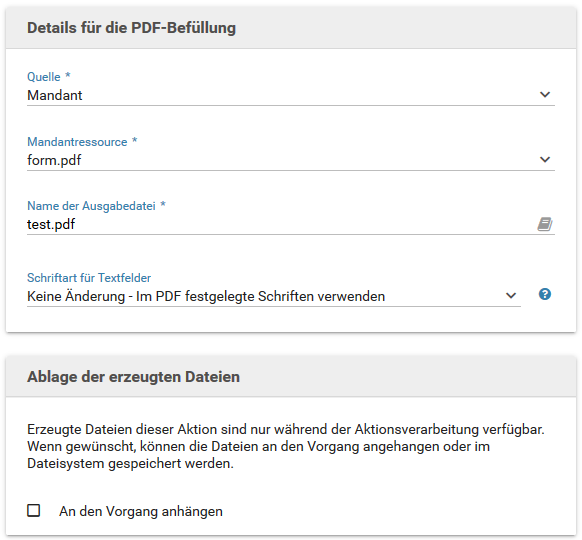
Task: Click the Name der Ausgabedatei label
Action: 91,206
